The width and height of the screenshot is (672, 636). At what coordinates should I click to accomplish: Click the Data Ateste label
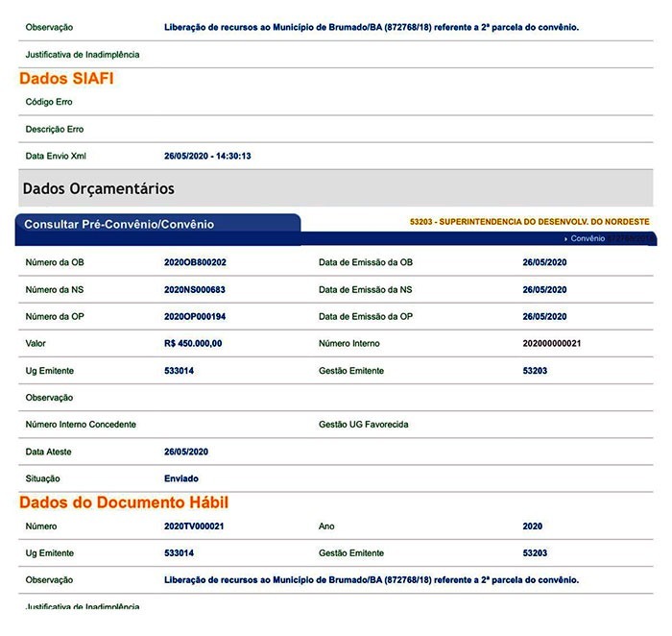[x=48, y=452]
